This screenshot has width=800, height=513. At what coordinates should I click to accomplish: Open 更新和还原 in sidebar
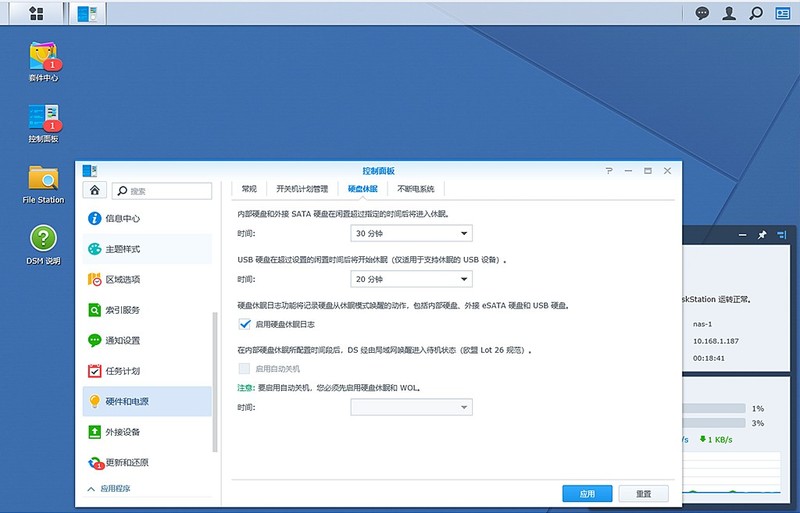tap(147, 462)
